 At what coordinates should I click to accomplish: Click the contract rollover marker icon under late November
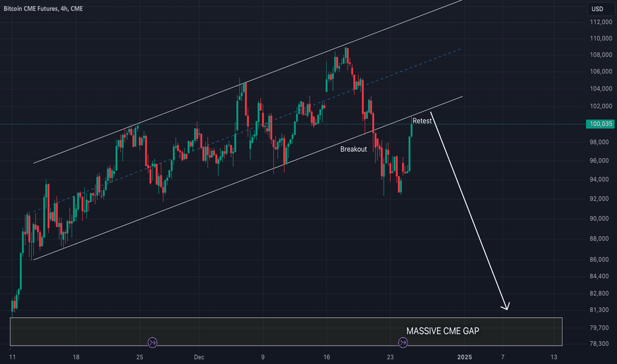point(152,342)
